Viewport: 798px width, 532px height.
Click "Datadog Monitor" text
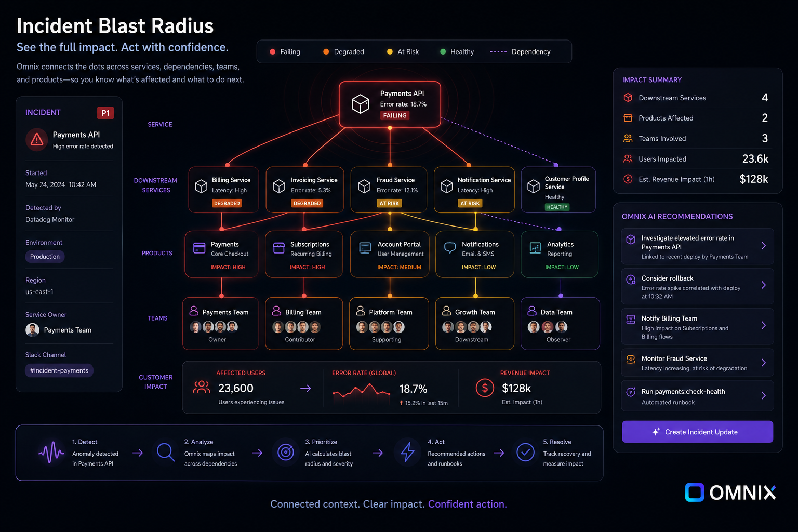[x=50, y=219]
